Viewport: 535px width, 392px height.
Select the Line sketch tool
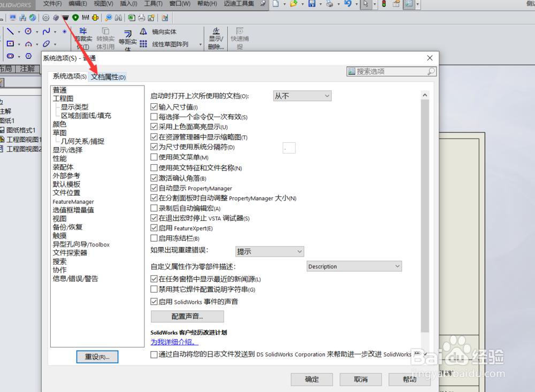point(10,32)
